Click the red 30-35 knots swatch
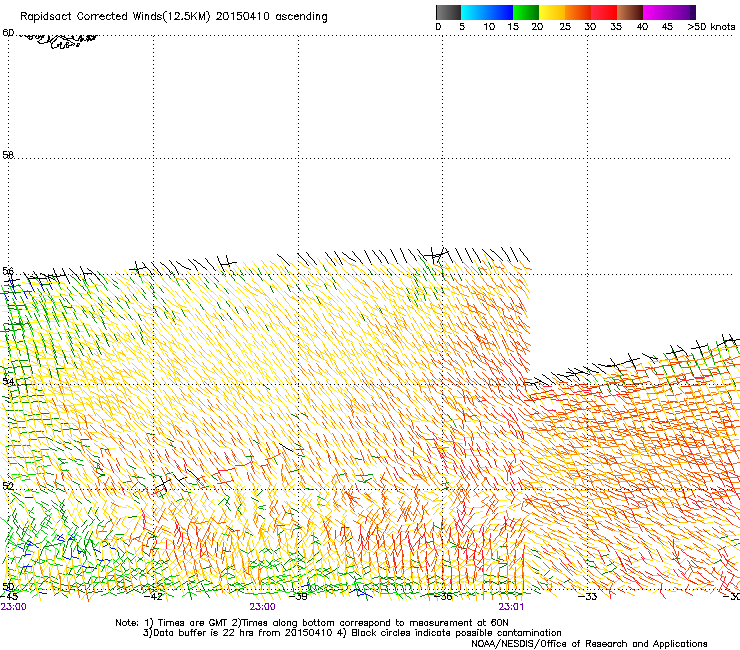 (x=604, y=12)
